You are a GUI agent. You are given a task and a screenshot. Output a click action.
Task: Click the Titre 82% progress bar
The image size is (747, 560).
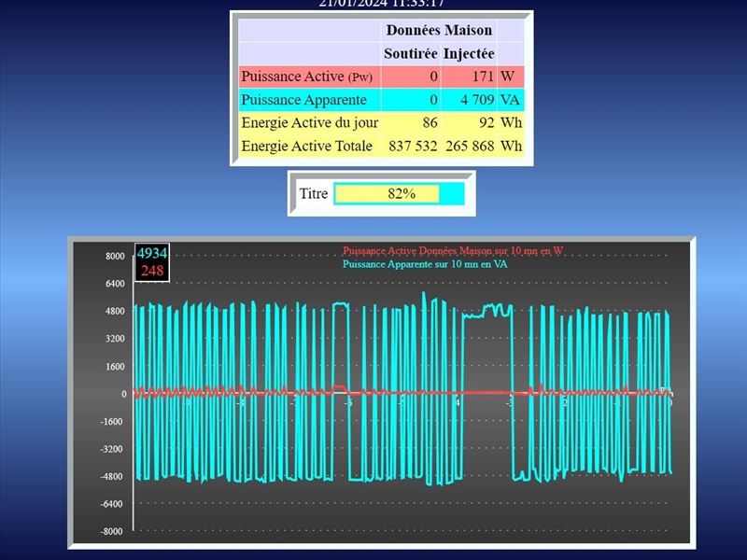[x=399, y=194]
